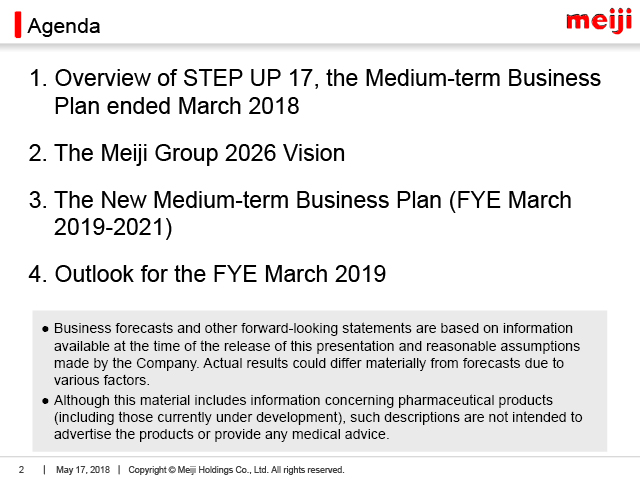The image size is (640, 480).
Task: Click the Meiji Holdings copyright notice
Action: [236, 470]
